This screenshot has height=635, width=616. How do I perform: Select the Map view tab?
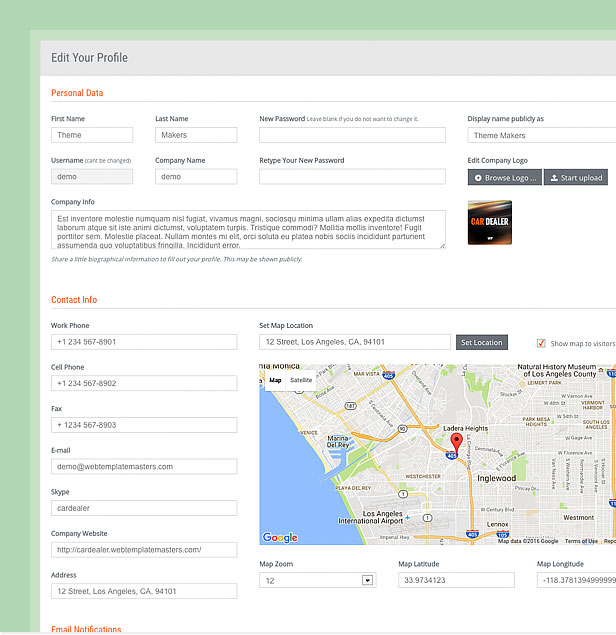pyautogui.click(x=275, y=380)
